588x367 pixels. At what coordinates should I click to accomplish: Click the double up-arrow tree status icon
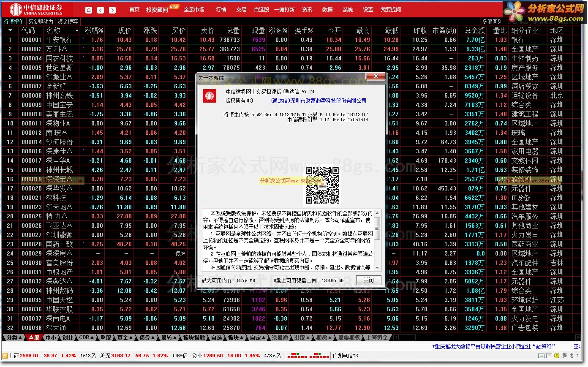click(572, 356)
